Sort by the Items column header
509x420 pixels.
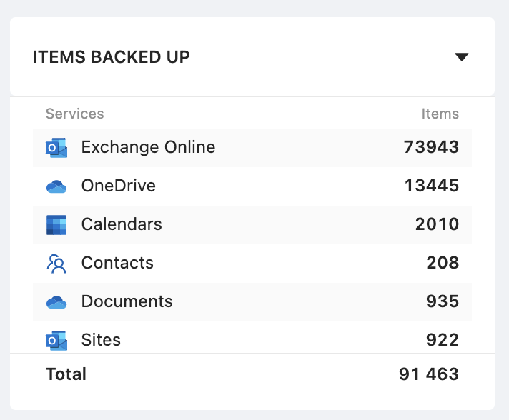pyautogui.click(x=440, y=114)
